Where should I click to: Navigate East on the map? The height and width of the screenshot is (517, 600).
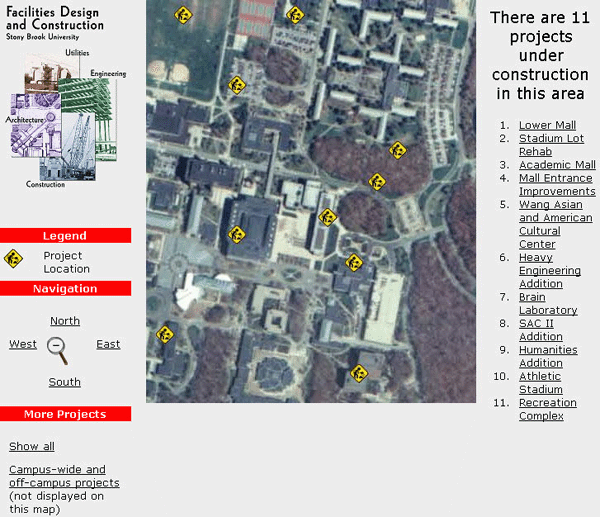coord(108,344)
